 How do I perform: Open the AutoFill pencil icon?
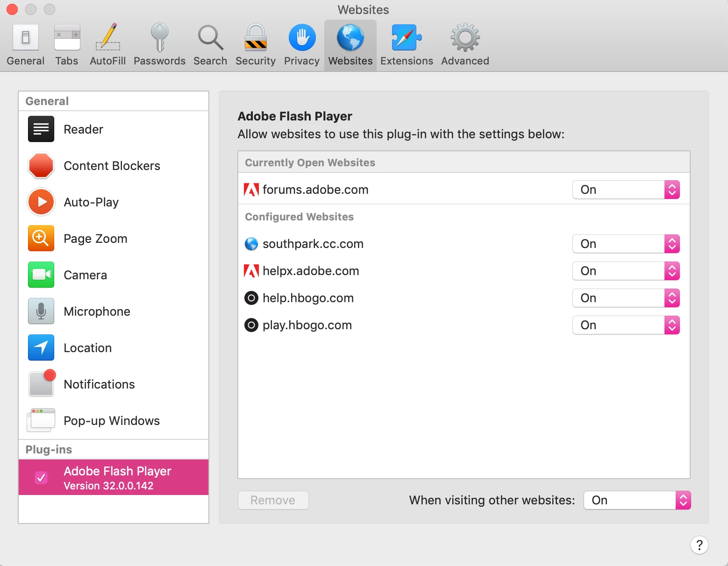click(x=108, y=37)
